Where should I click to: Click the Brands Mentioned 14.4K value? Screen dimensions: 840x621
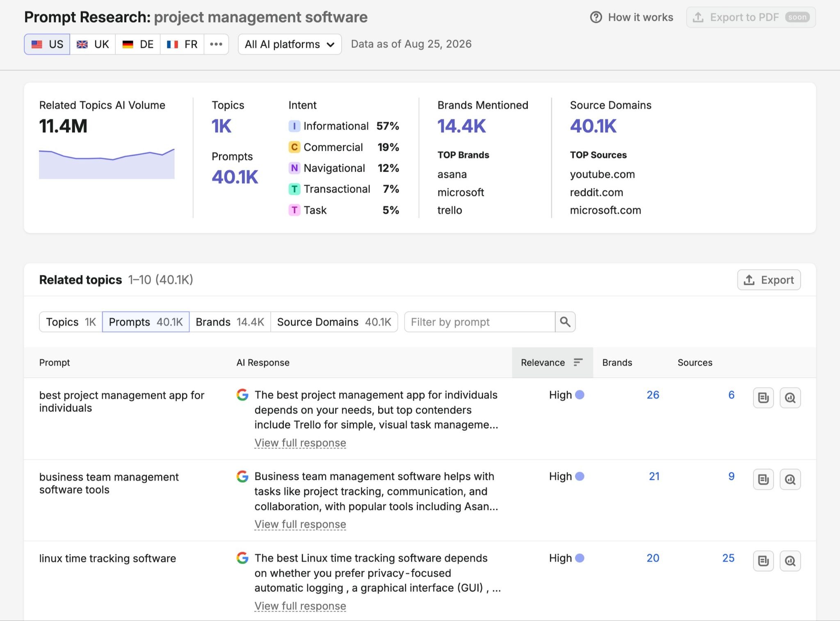[461, 126]
